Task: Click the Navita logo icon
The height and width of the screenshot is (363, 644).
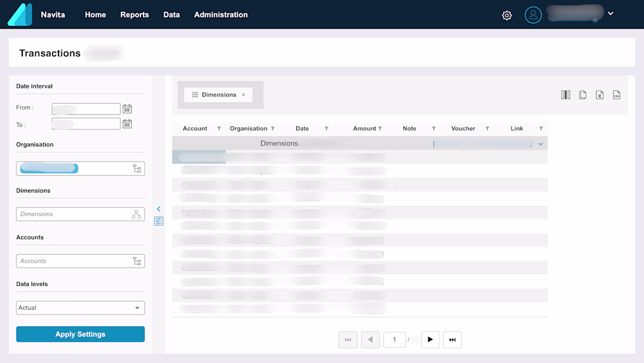Action: pyautogui.click(x=20, y=15)
